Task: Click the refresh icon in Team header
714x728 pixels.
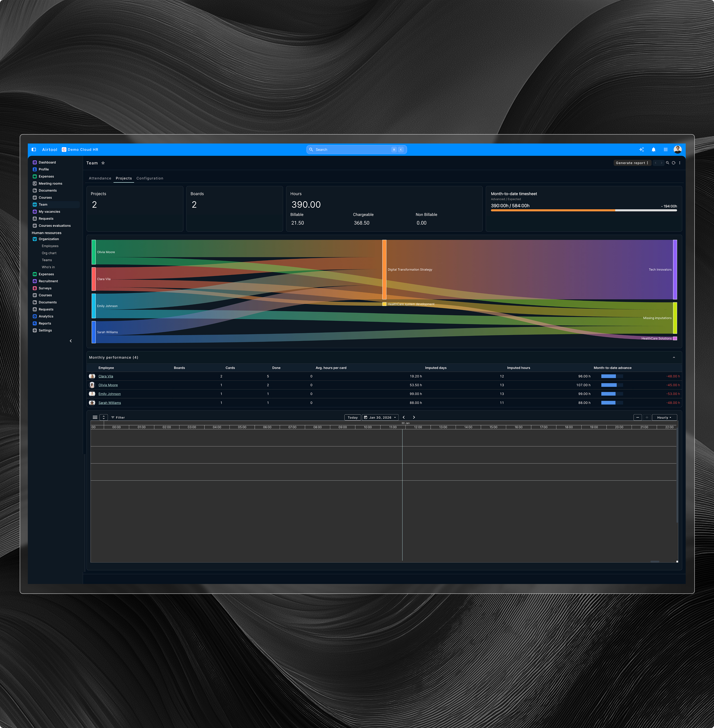Action: [x=673, y=163]
